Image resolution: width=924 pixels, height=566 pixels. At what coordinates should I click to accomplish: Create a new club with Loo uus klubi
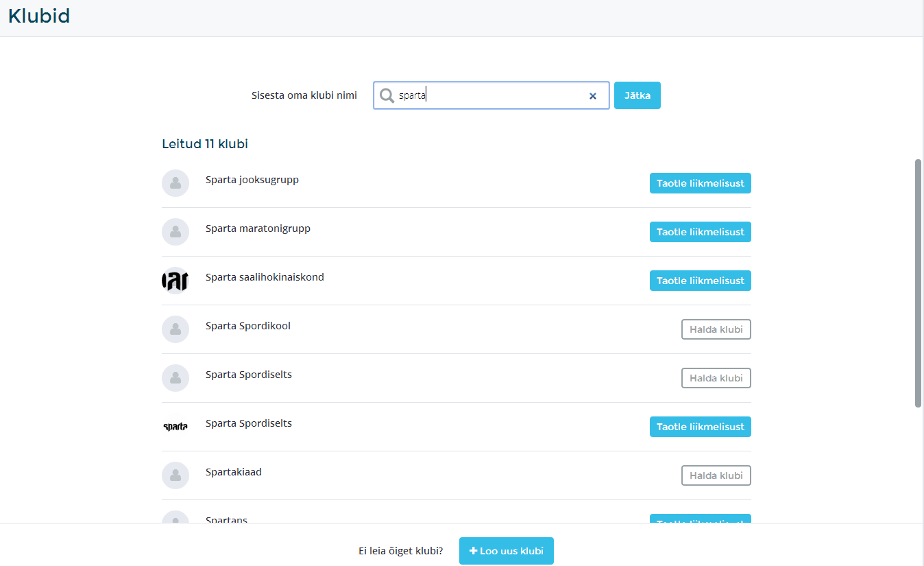click(x=506, y=551)
